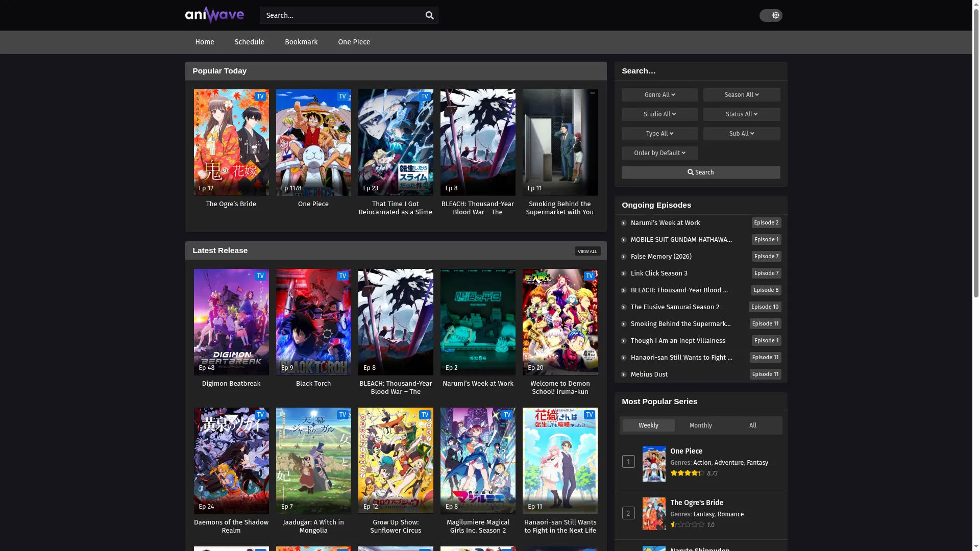Click the Romance genre link under Ogre's Bride
The width and height of the screenshot is (980, 551).
(x=730, y=514)
